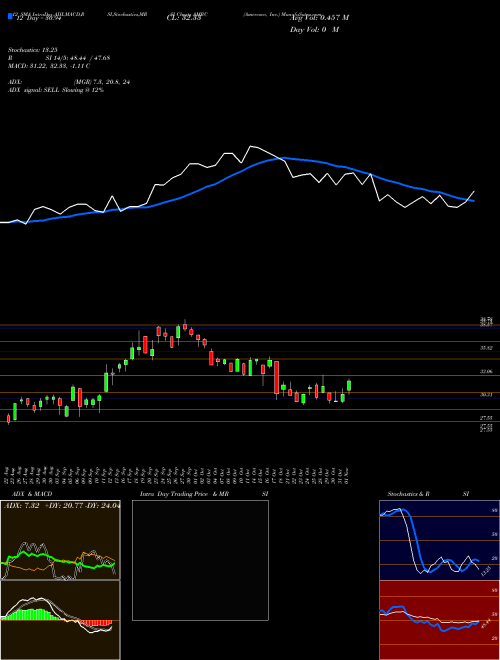Click the 32.06 price axis label
Screen dimensions: 500x660
tap(487, 372)
